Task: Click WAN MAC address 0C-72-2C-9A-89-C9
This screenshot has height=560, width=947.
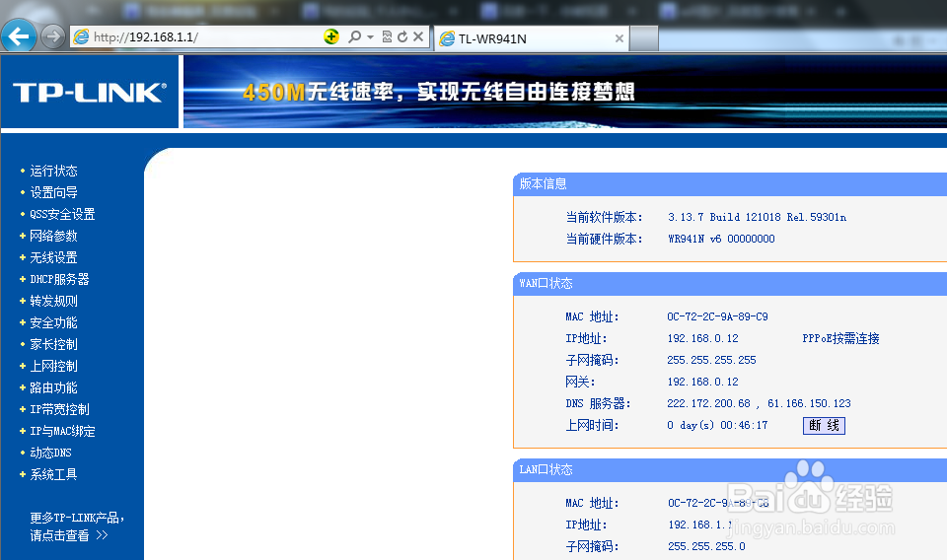Action: point(717,316)
